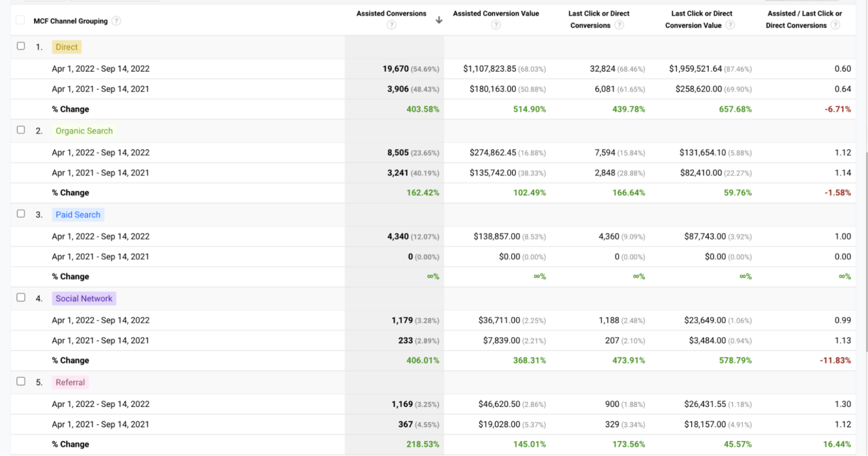Viewport: 868px width, 456px height.
Task: Select Direct 2021 assisted conversions 3,906
Action: tap(398, 89)
